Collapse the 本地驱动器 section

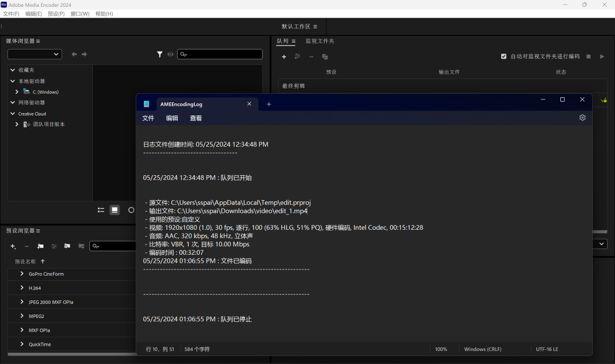pos(13,81)
